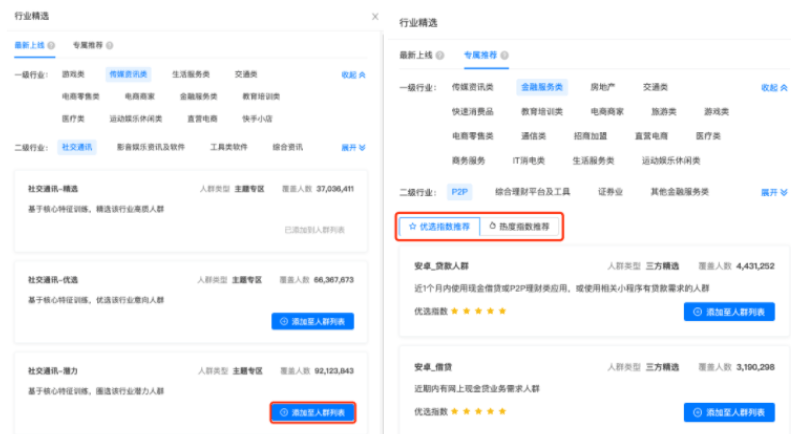This screenshot has height=434, width=791.
Task: Click help icon beside 专属推荐 in left panel
Action: pyautogui.click(x=109, y=45)
